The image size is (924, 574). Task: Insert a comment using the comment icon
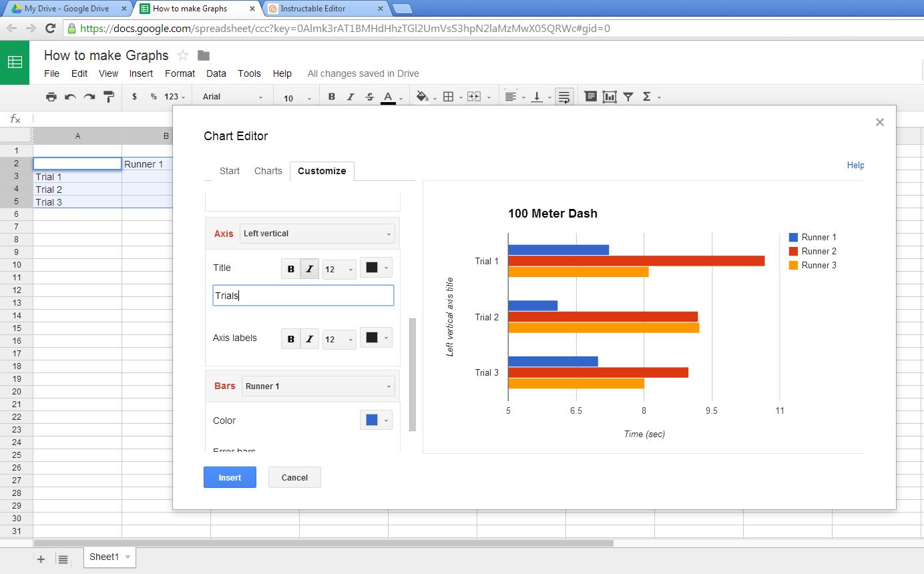pyautogui.click(x=590, y=96)
